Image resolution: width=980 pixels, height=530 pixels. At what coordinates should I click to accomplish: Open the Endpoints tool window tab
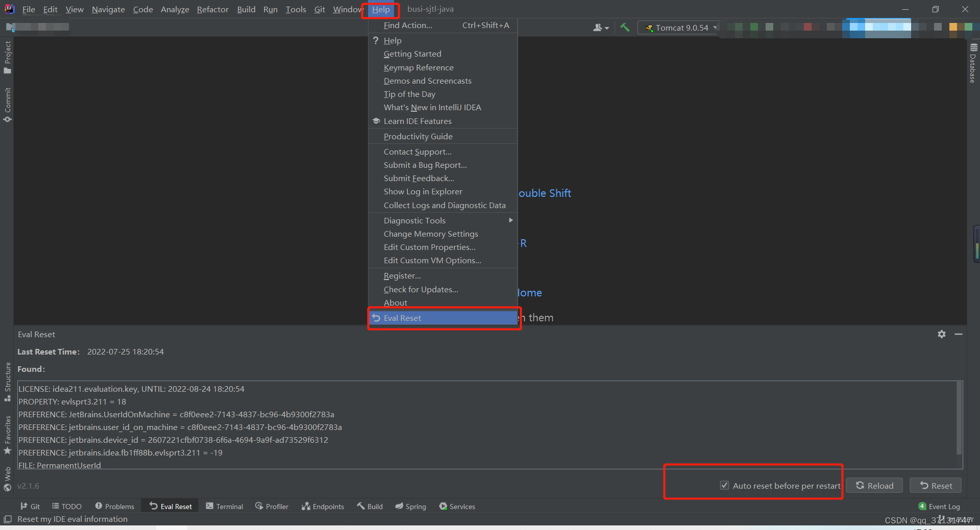(323, 507)
